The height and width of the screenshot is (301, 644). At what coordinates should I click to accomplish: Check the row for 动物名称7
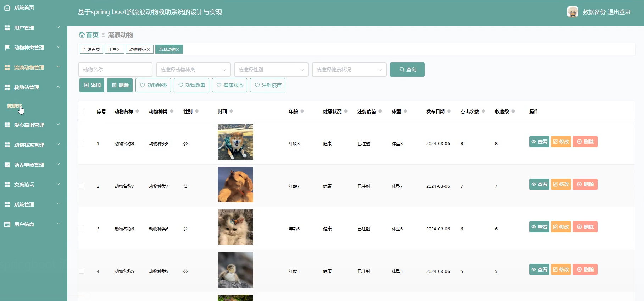pos(82,186)
